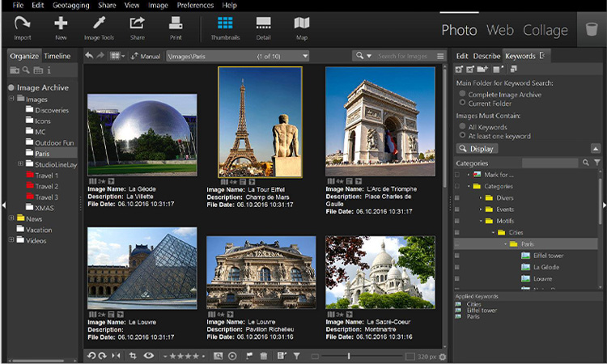Open the File menu
The height and width of the screenshot is (364, 607).
tap(18, 5)
